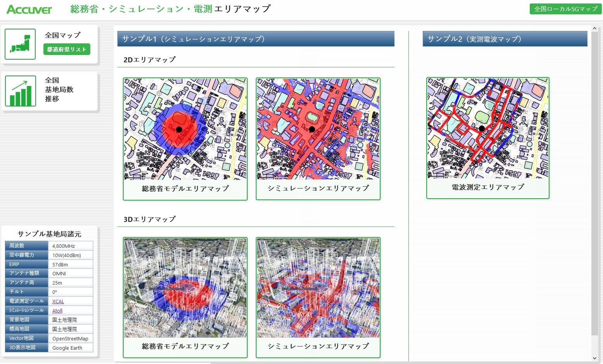The image size is (603, 364).
Task: Click the 電波測定ツール row label
Action: pos(27,301)
